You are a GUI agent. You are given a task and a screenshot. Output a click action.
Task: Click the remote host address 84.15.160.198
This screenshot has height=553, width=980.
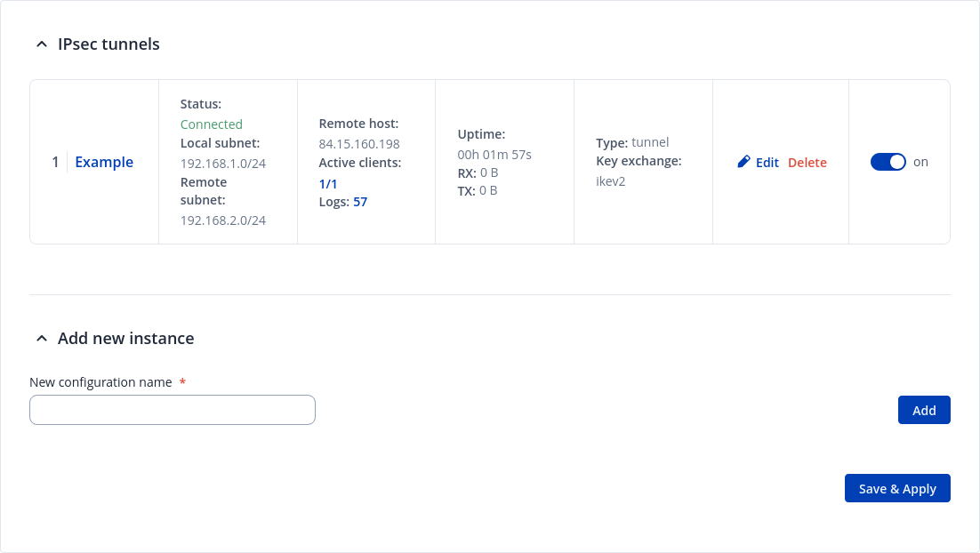tap(359, 144)
